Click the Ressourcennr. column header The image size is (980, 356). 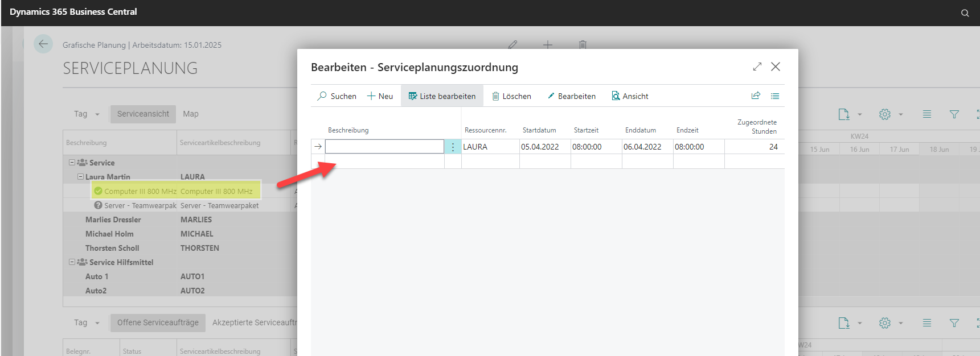tap(486, 130)
